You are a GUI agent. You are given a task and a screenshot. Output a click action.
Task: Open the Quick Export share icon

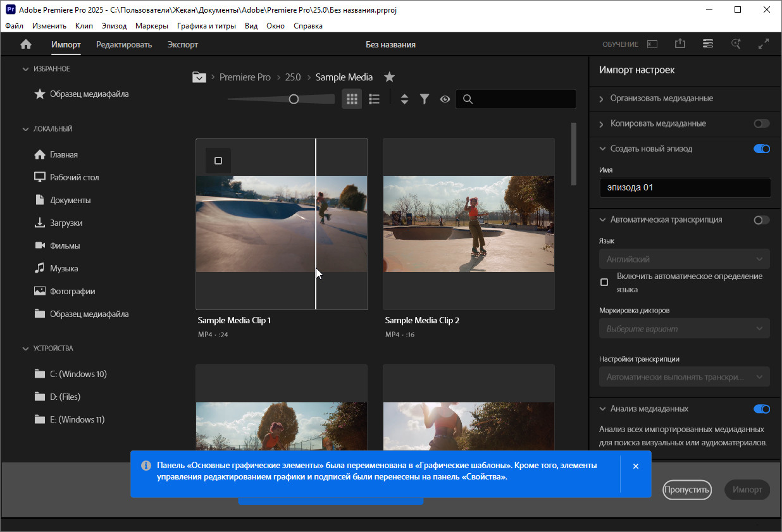pyautogui.click(x=680, y=44)
